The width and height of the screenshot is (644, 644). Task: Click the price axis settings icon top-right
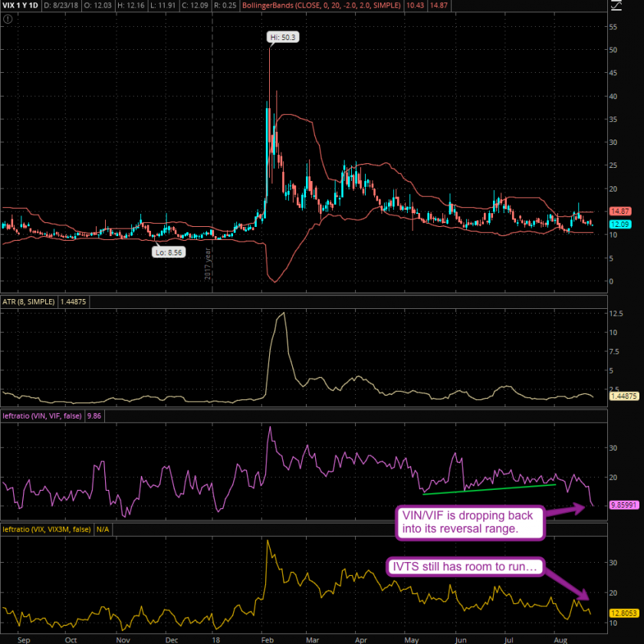pyautogui.click(x=636, y=8)
